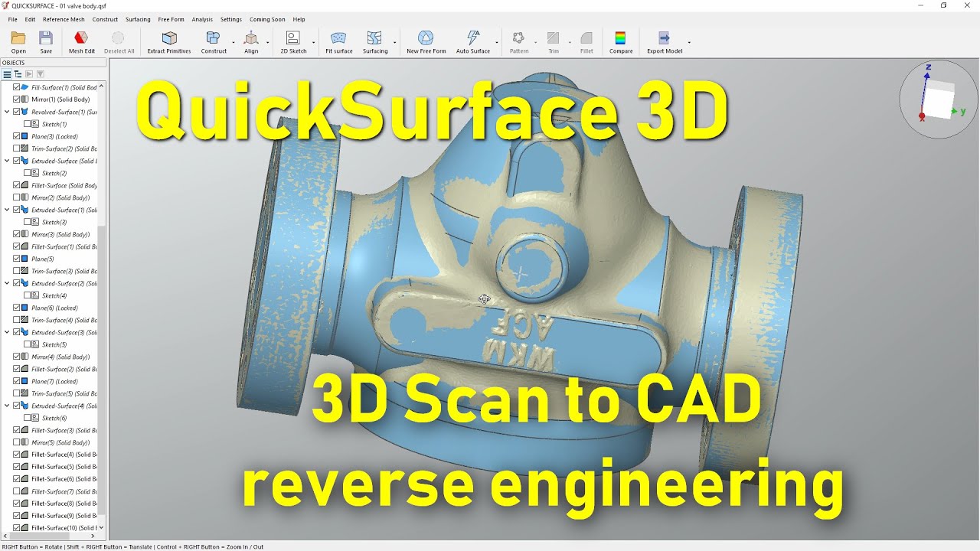Switch Objects panel to tree view icon
This screenshot has width=980, height=551.
18,74
